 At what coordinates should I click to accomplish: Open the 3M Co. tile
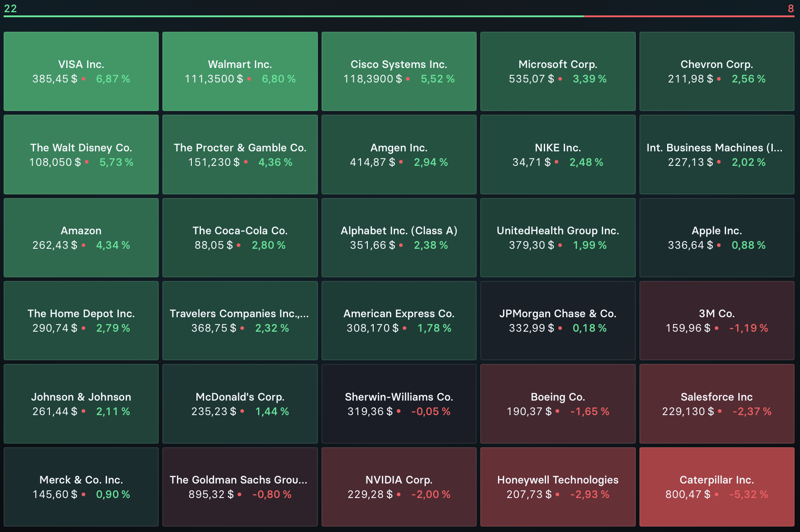click(x=717, y=320)
